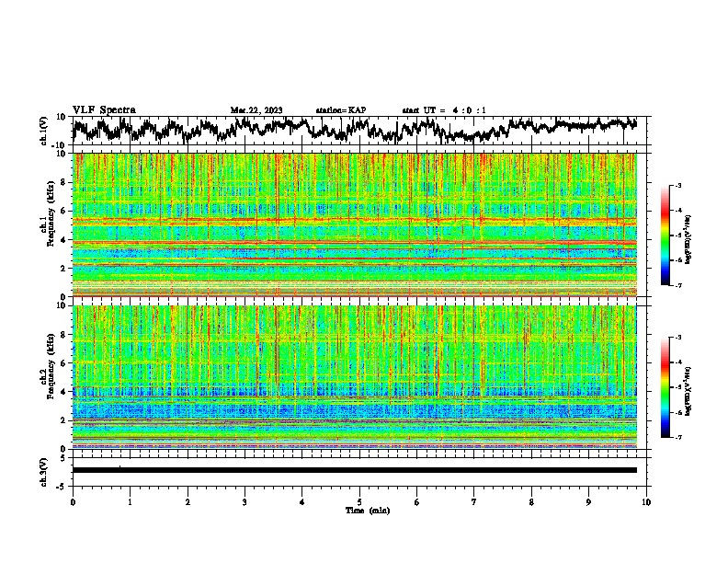Click the 'Time (min)' axis title
This screenshot has width=728, height=563.
point(368,511)
